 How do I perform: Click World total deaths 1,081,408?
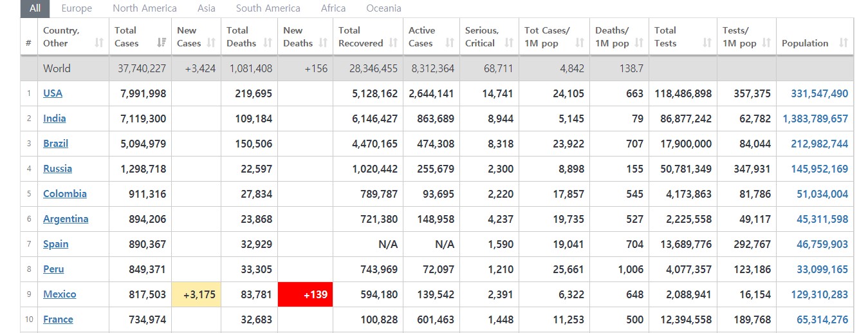point(250,68)
